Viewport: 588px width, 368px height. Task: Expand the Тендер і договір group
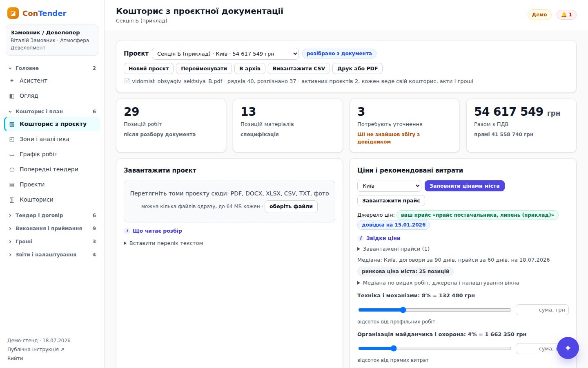point(52,215)
